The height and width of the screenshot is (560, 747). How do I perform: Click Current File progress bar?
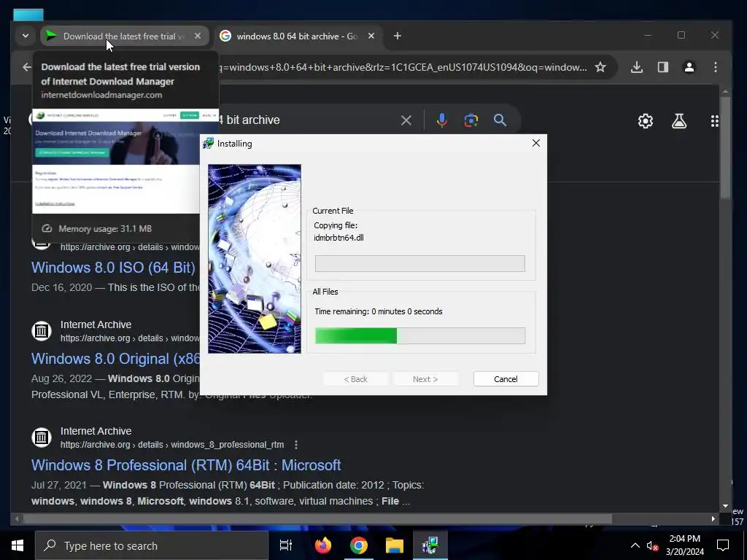tap(420, 263)
